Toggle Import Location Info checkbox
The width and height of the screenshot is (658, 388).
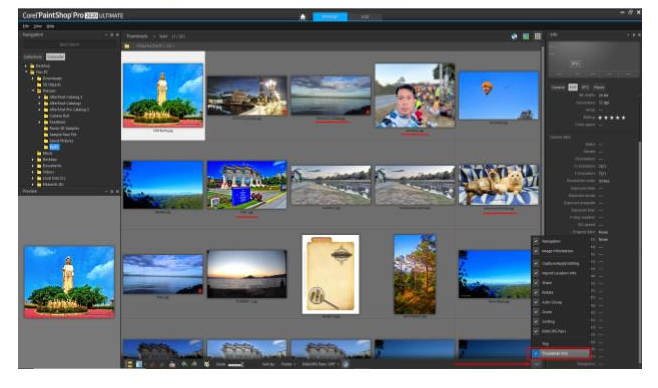pos(536,273)
